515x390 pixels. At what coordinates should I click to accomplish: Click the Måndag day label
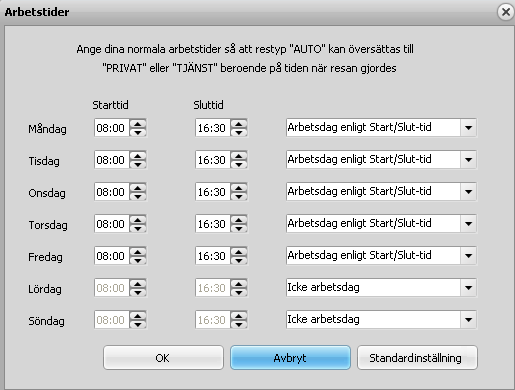tap(47, 129)
